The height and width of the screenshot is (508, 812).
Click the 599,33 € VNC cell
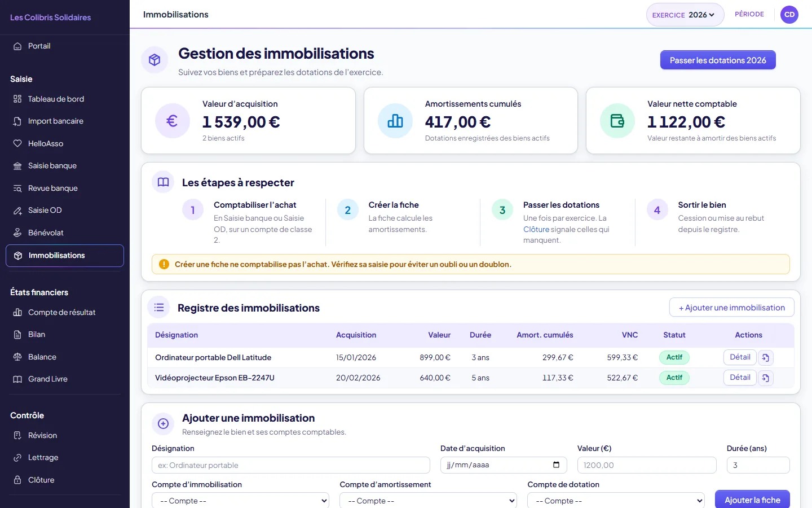pyautogui.click(x=623, y=358)
